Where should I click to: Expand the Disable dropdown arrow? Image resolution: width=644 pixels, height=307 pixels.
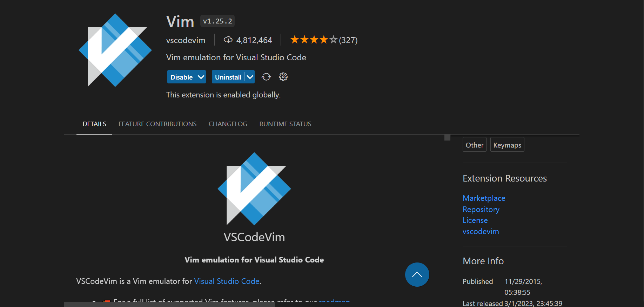(201, 77)
